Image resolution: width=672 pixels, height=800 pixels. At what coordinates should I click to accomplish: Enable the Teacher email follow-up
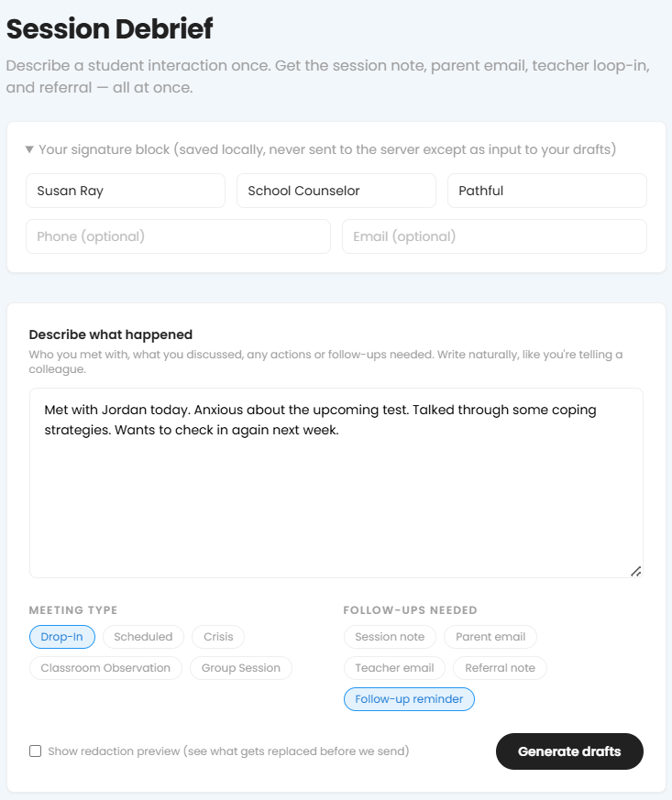click(394, 668)
